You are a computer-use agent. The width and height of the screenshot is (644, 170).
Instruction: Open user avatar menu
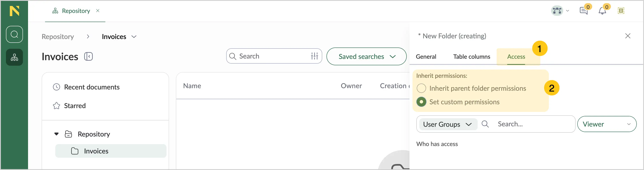point(560,11)
